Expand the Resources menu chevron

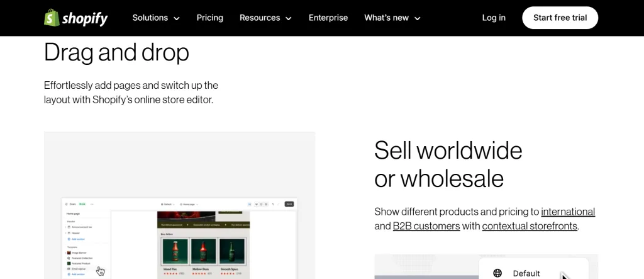pyautogui.click(x=289, y=18)
